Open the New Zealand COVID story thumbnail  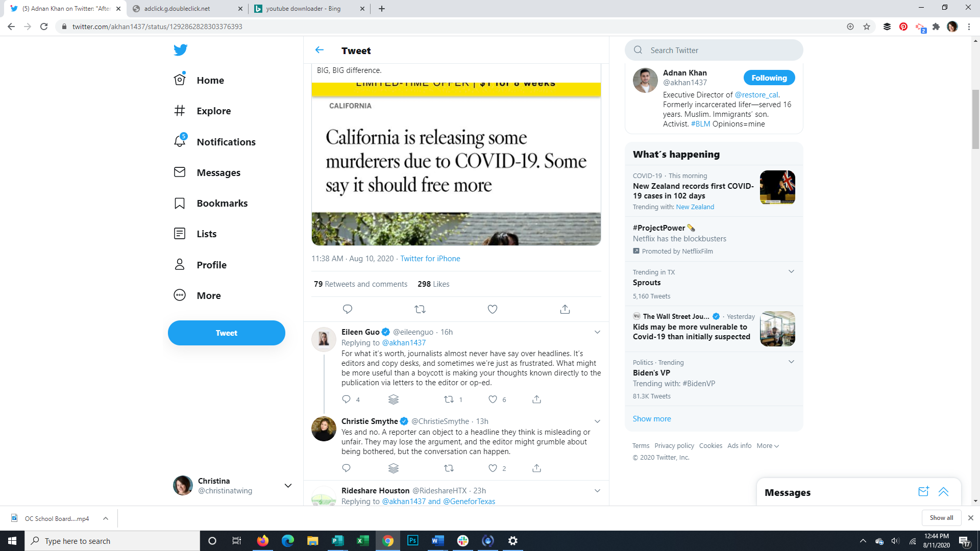777,187
